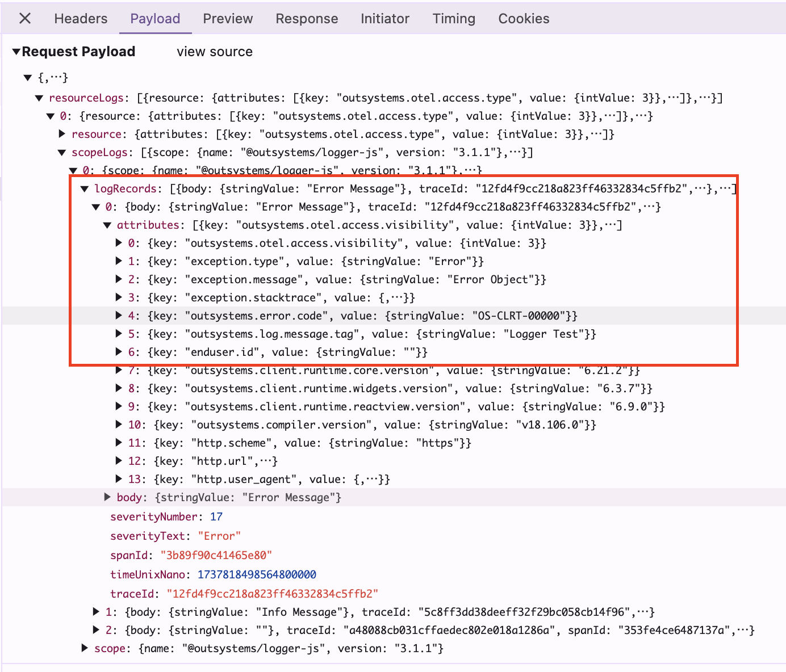Switch to the Headers tab
Viewport: 786px width, 672px height.
(80, 18)
